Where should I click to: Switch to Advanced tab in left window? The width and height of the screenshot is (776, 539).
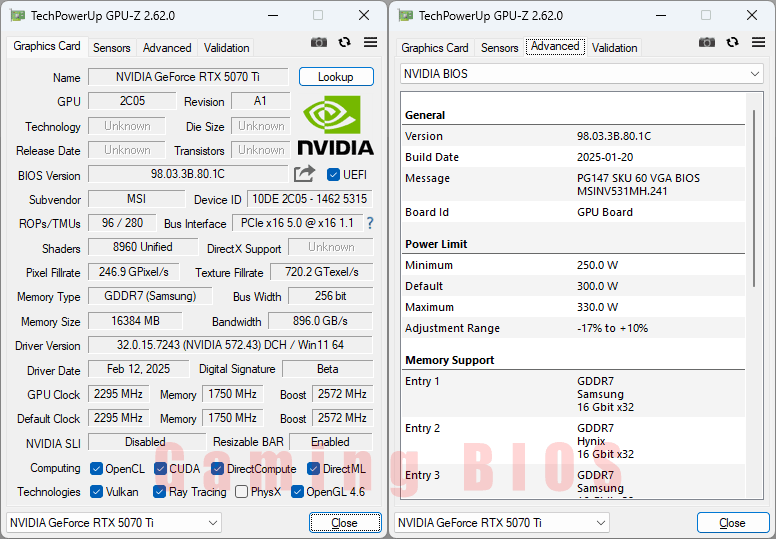tap(167, 48)
